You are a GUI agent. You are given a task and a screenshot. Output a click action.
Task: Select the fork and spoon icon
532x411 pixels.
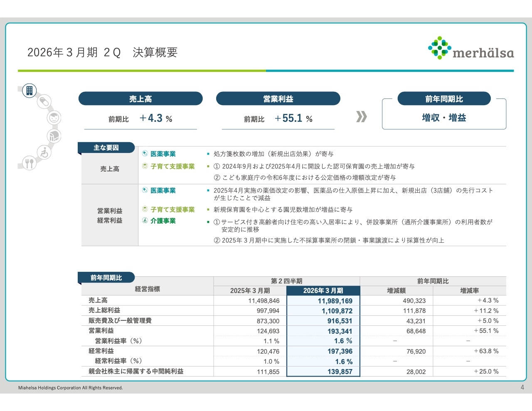pos(29,163)
